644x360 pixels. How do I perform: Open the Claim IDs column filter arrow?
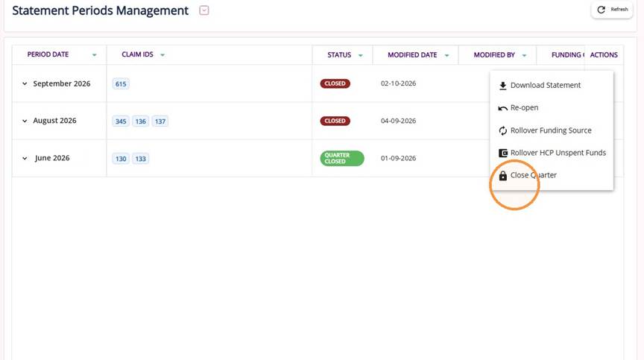tap(162, 55)
